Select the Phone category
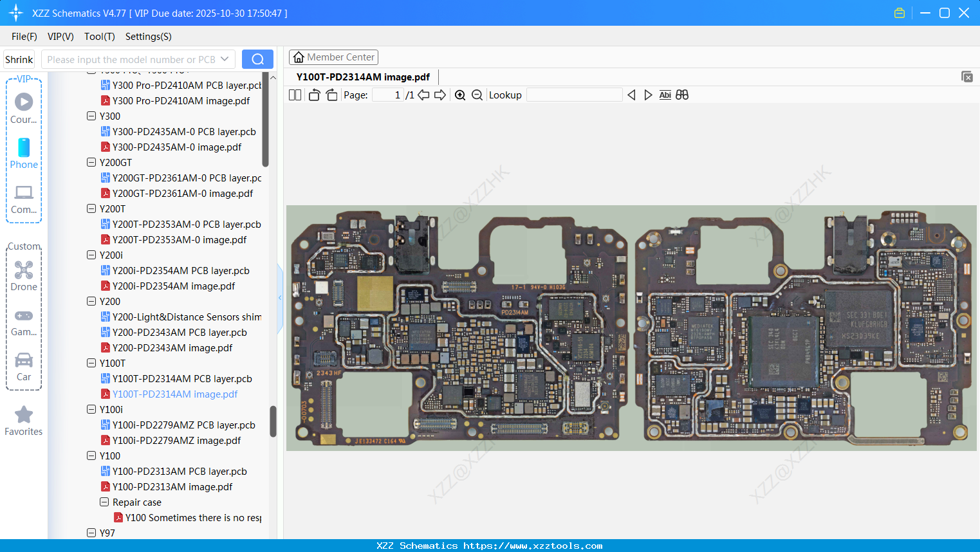980x552 pixels. (24, 154)
